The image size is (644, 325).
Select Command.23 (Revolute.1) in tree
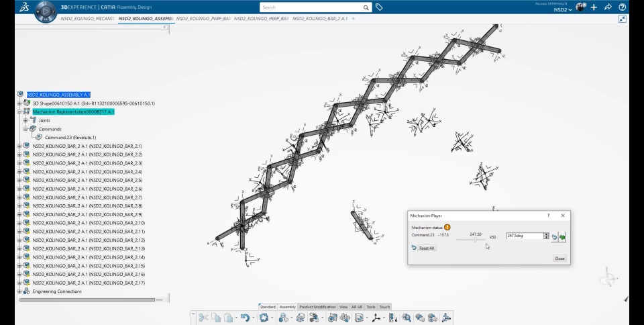coord(70,138)
